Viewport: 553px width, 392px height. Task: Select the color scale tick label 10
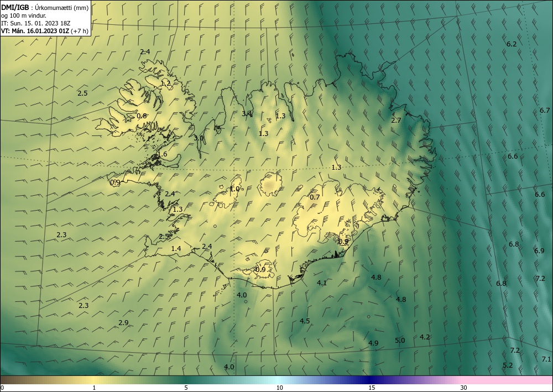coord(279,388)
